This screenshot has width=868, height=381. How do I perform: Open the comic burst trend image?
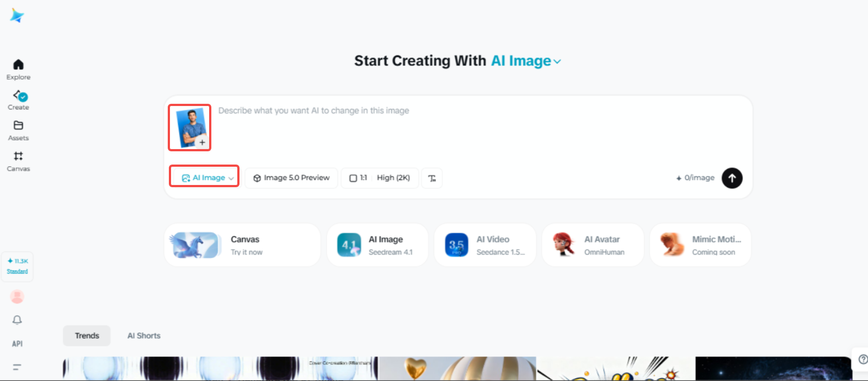(615, 368)
